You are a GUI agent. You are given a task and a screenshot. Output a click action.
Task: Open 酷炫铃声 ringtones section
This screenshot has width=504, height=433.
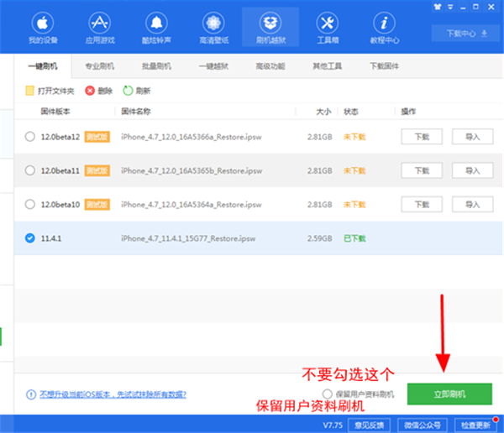pos(155,29)
